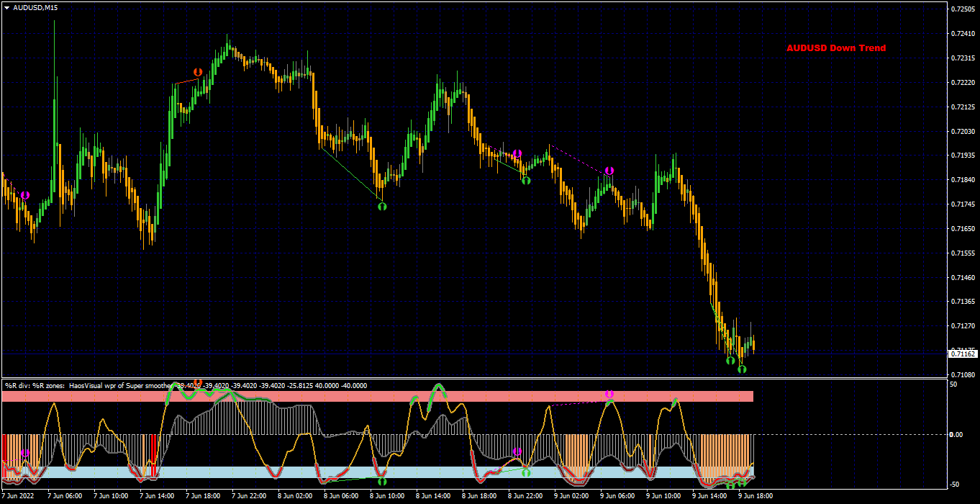Click the 9 Jun 18:00 time axis label

click(x=756, y=496)
